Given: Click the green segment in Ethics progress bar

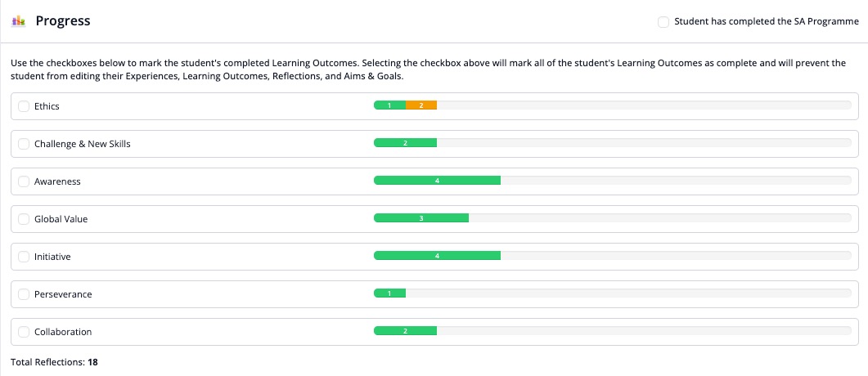Looking at the screenshot, I should coord(389,105).
